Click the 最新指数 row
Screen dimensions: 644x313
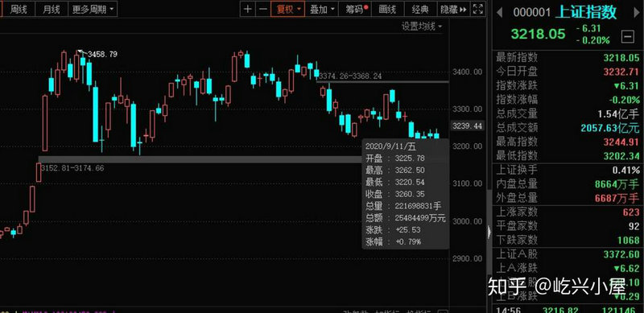(568, 57)
